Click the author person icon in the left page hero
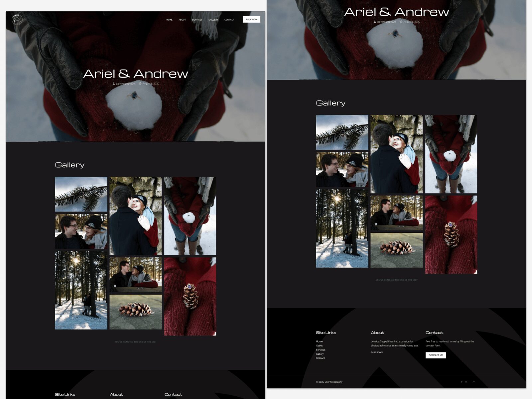The height and width of the screenshot is (399, 532). coord(114,84)
